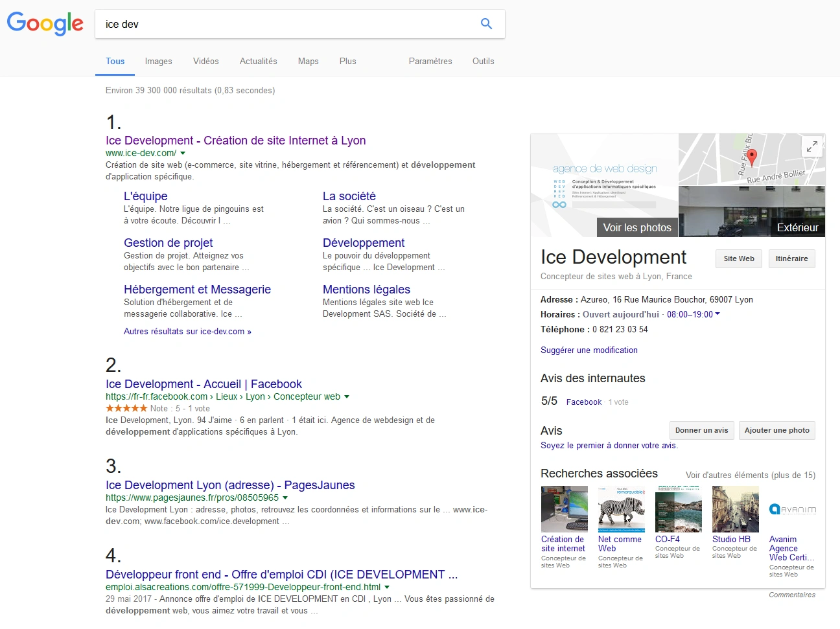Open 'Ice Development Lyon (adresse) - PagesJaunes' result
The width and height of the screenshot is (840, 629).
[230, 485]
